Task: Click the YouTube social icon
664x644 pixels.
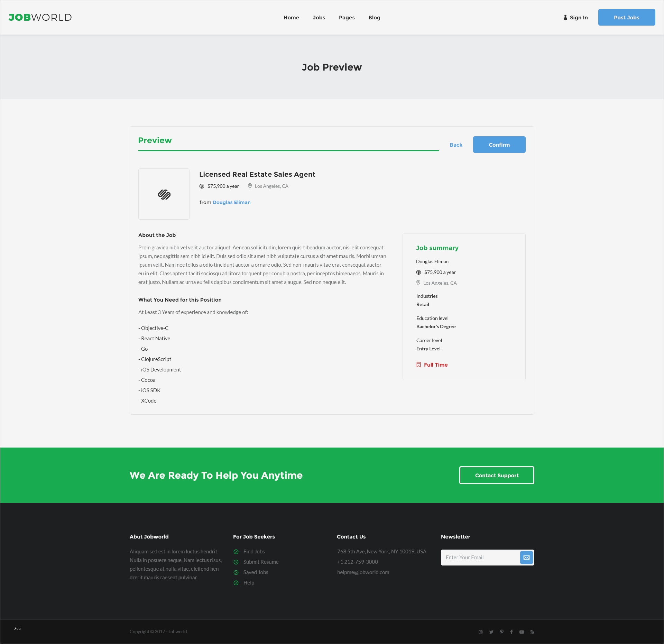Action: click(522, 632)
